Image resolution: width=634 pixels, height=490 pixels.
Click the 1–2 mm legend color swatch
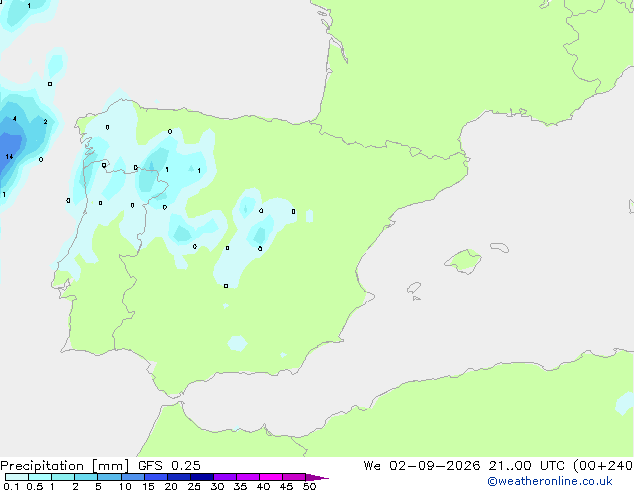coord(63,477)
